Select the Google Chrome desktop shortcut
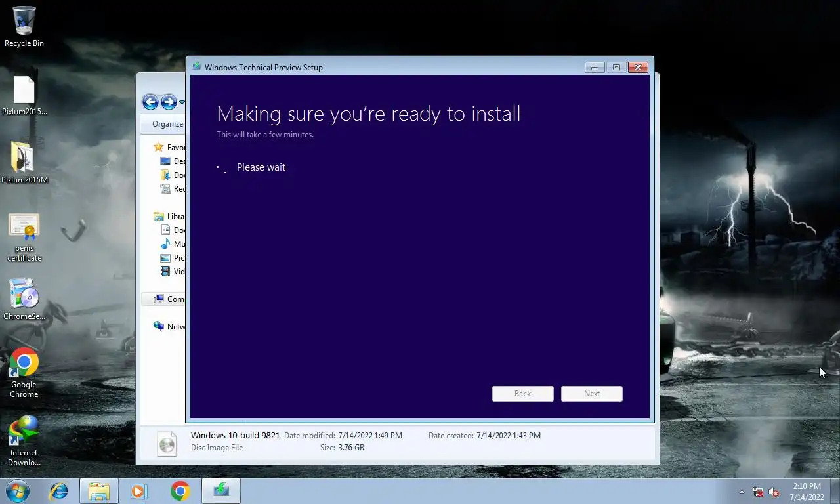The height and width of the screenshot is (504, 840). [24, 372]
